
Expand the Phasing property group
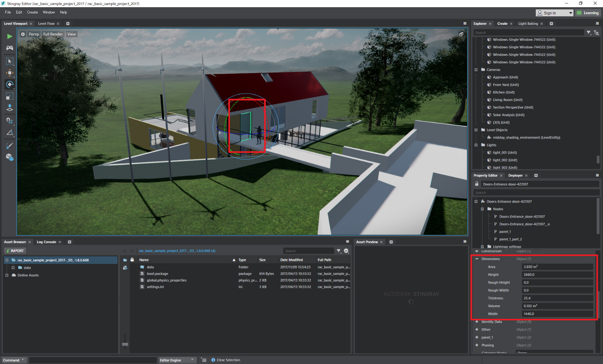[x=477, y=345]
